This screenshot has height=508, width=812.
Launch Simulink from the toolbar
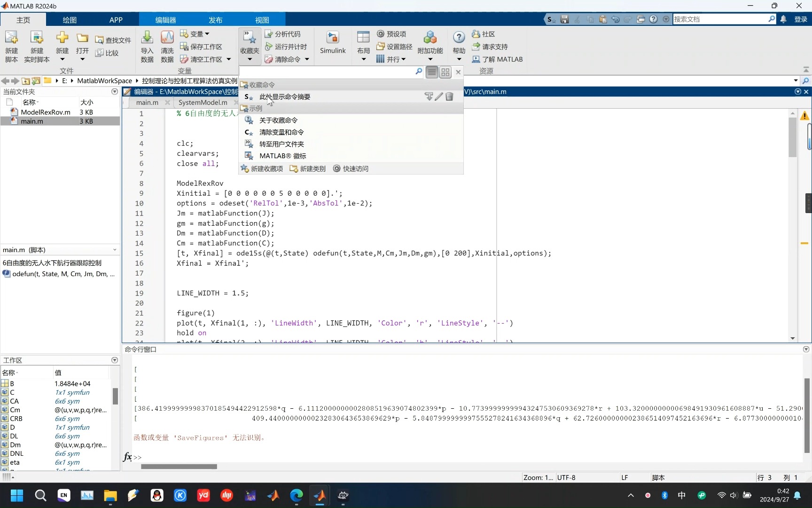tap(333, 42)
